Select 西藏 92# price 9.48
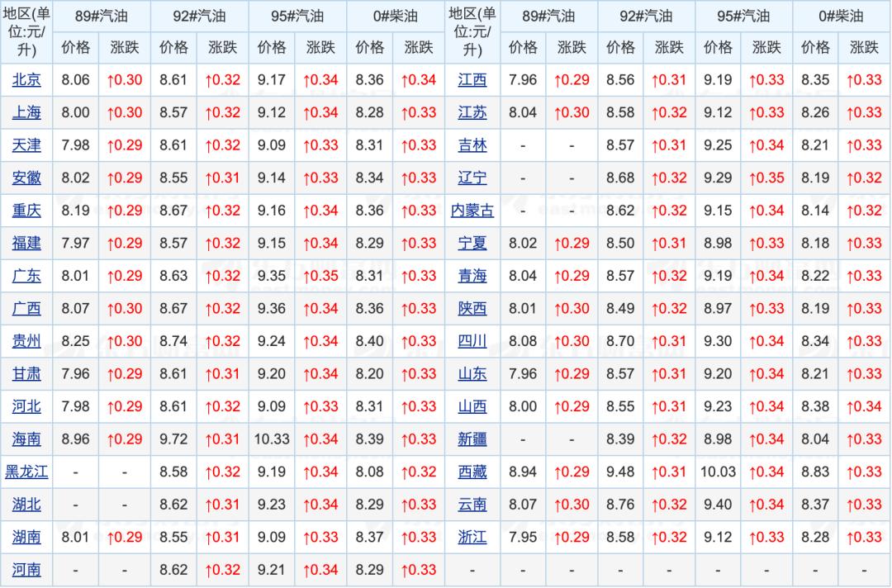The image size is (892, 588). click(x=620, y=472)
